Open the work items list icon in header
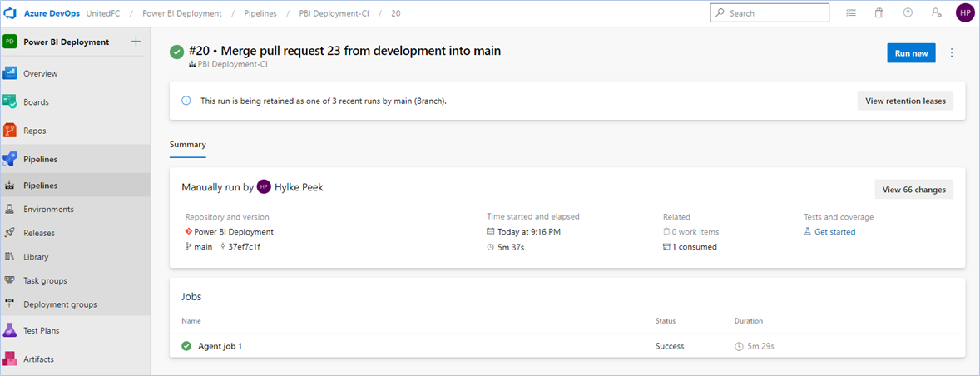This screenshot has height=376, width=980. coord(850,12)
